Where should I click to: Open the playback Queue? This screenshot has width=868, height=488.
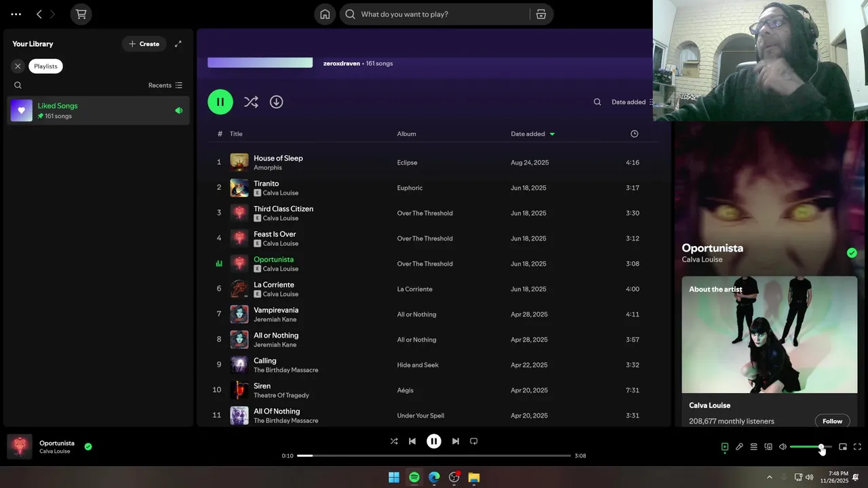(753, 447)
